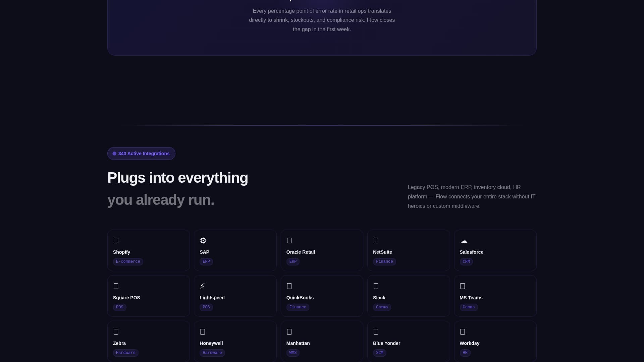Select the E-commerce tag on Shopify

[128, 262]
